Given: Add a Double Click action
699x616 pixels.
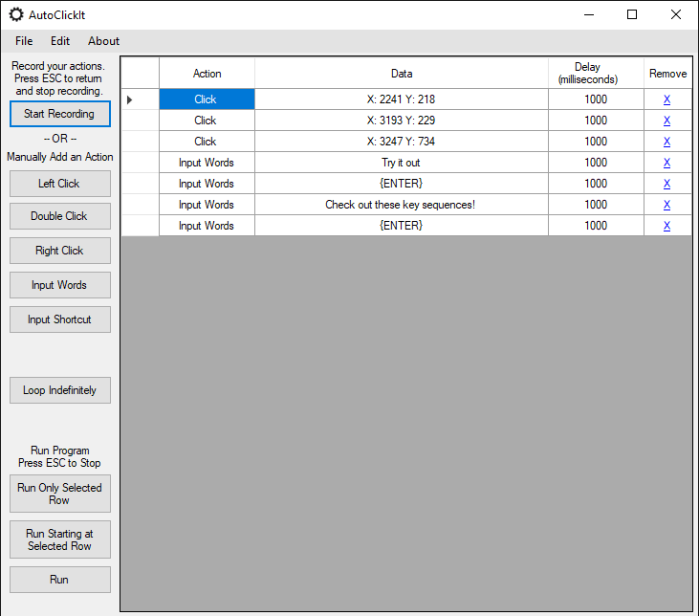Looking at the screenshot, I should pos(59,216).
